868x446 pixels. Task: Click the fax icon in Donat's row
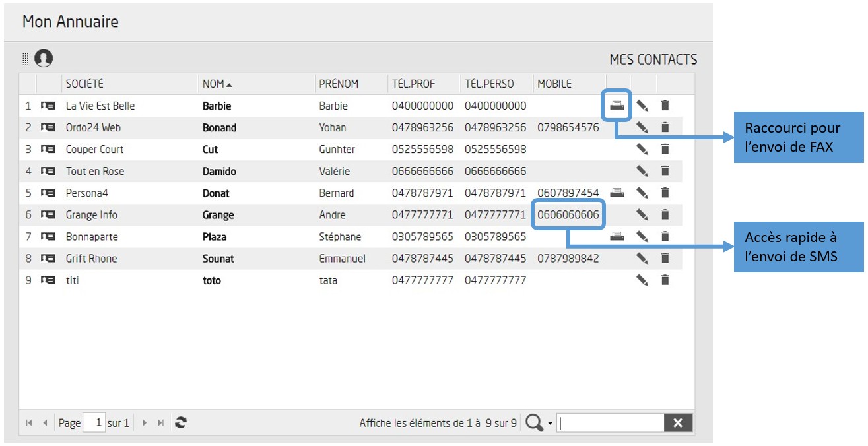point(617,193)
